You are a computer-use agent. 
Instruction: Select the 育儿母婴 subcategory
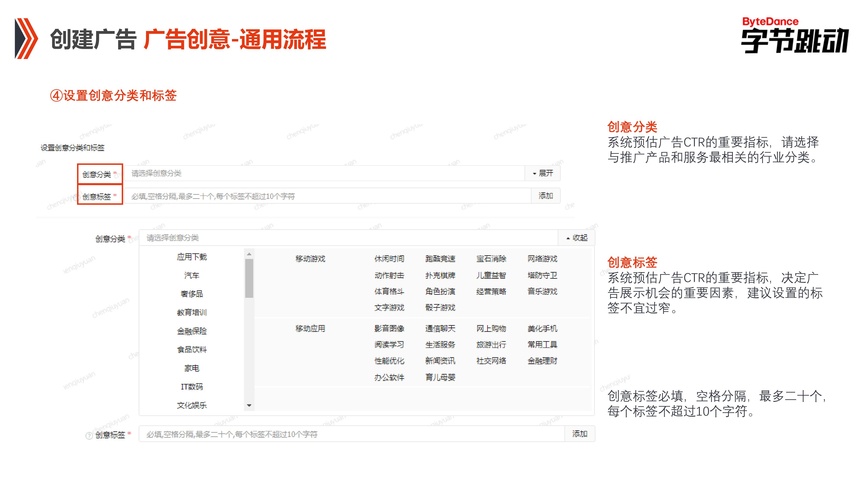coord(440,377)
